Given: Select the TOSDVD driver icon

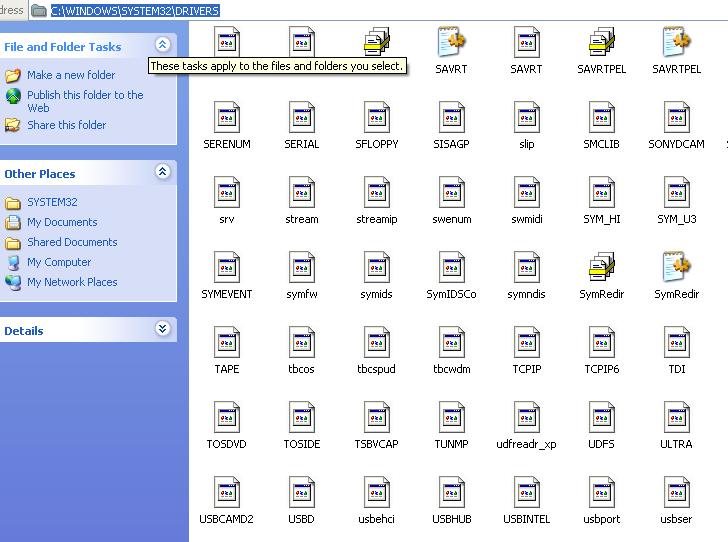Looking at the screenshot, I should (227, 418).
